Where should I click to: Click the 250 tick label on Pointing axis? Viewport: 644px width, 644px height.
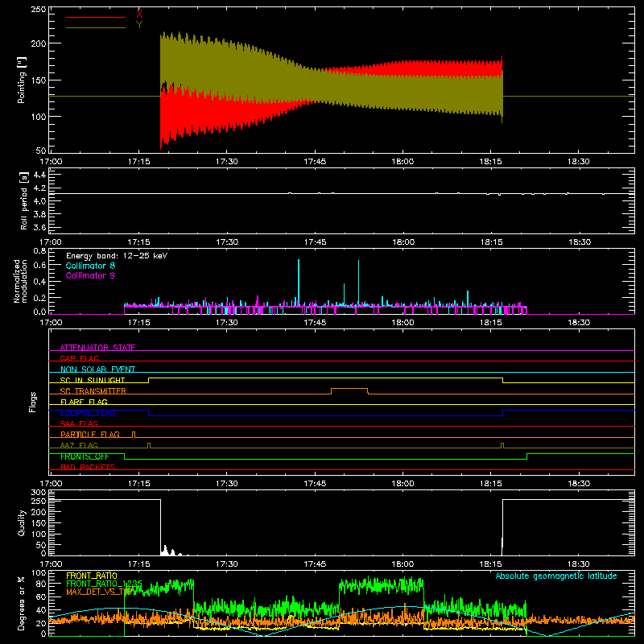coord(38,10)
